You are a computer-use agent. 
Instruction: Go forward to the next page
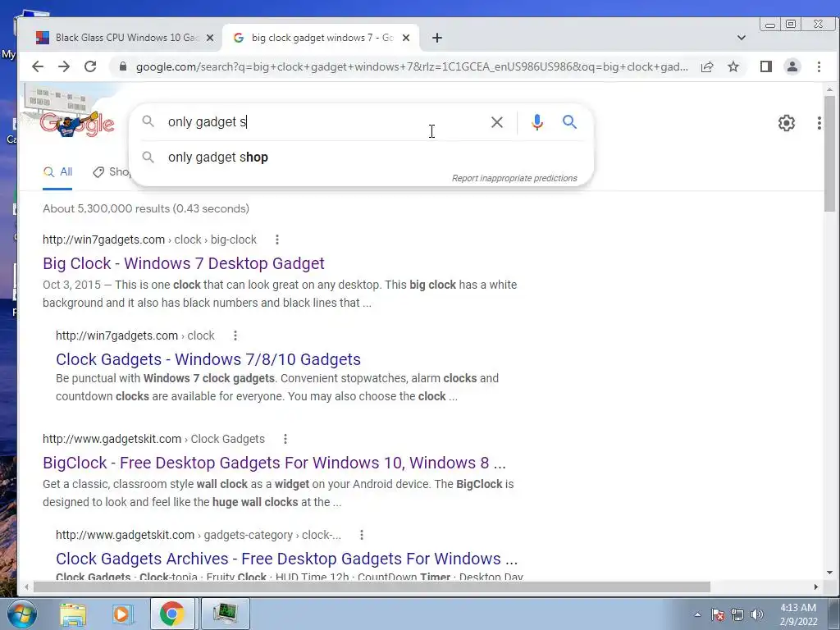(64, 66)
